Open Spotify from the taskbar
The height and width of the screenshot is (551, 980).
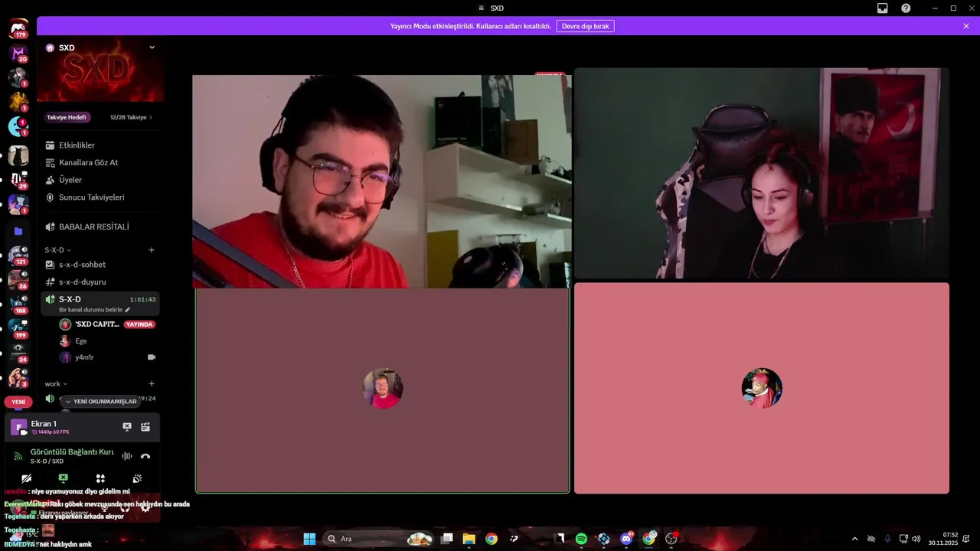581,539
